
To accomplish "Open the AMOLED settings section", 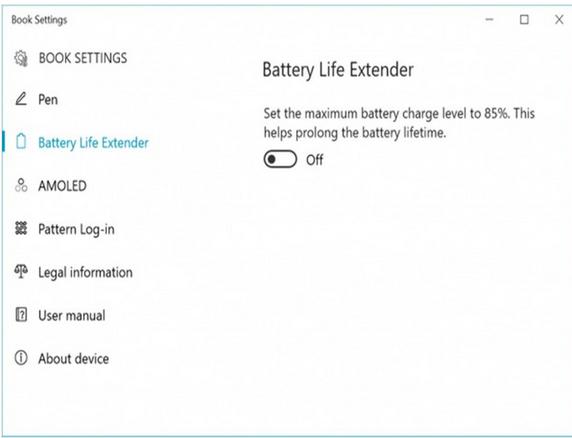I will click(x=62, y=186).
